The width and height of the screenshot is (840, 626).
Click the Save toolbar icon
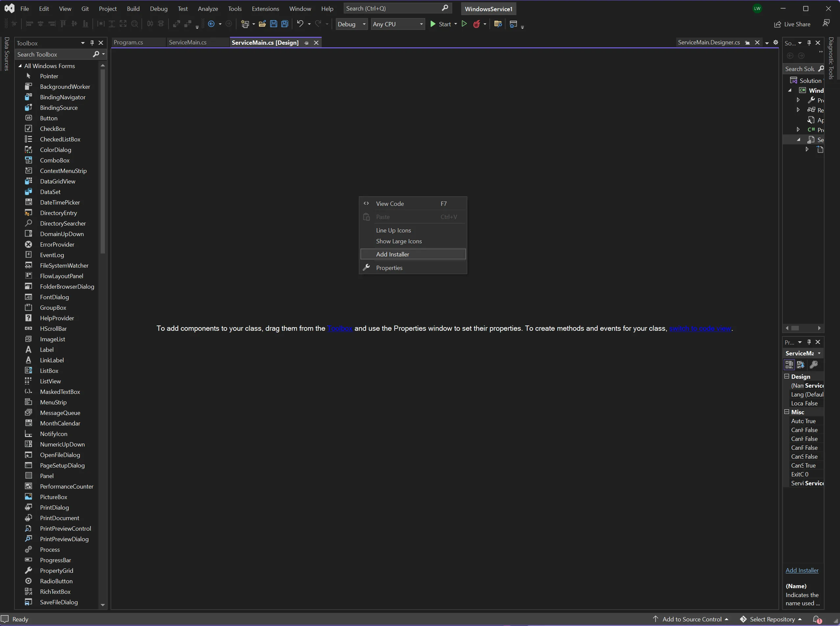coord(273,24)
